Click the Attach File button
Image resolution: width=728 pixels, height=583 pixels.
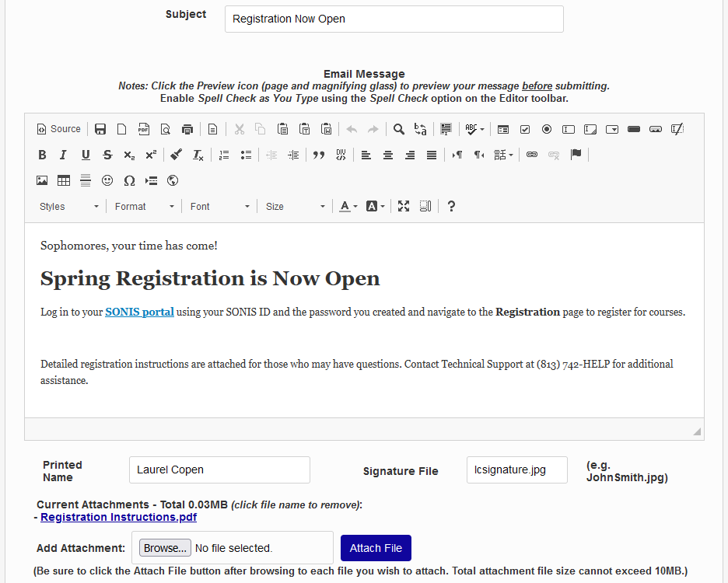(x=376, y=548)
